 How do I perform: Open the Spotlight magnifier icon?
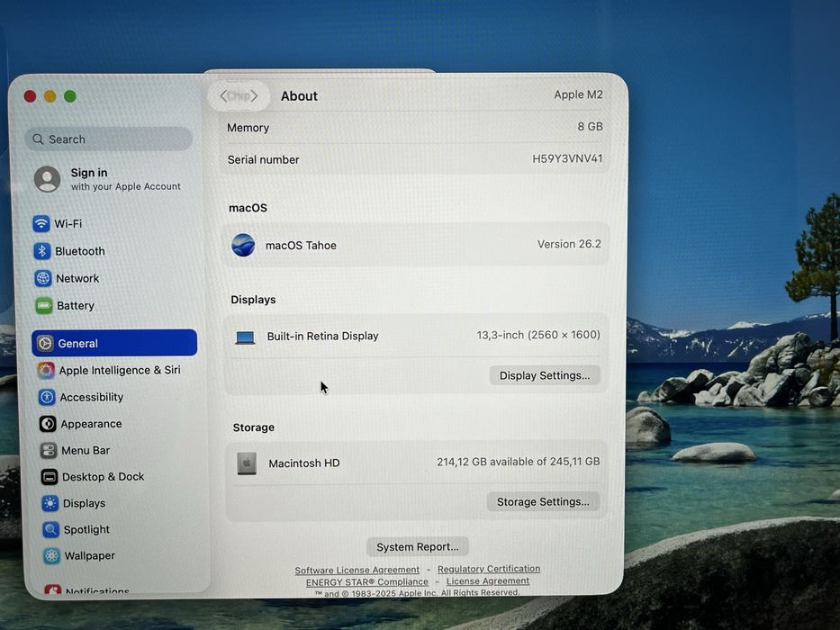coord(51,529)
